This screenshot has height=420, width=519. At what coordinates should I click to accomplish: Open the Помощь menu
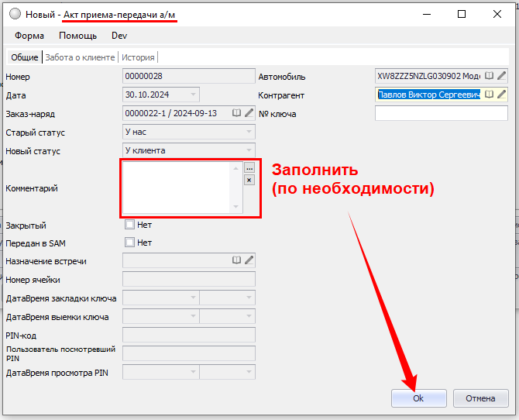[78, 36]
